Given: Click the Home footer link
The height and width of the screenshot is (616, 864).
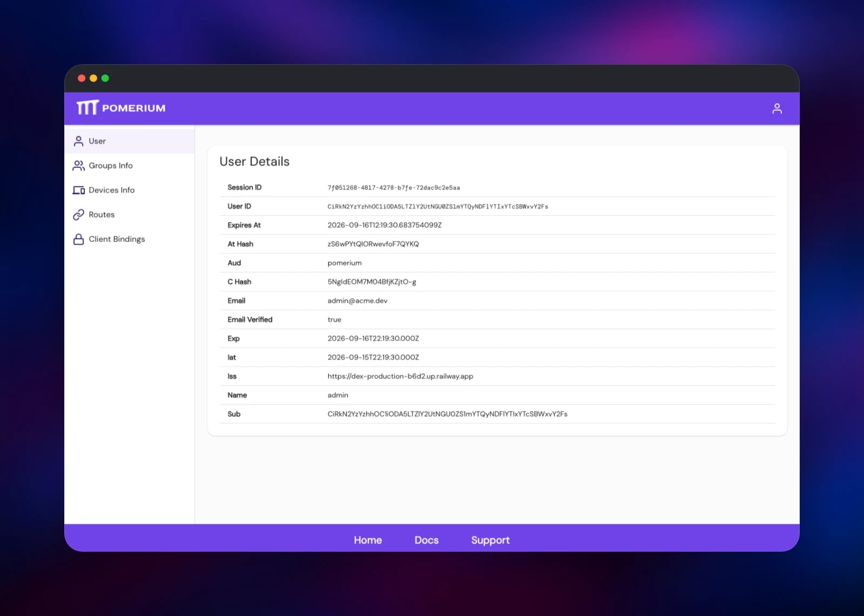Looking at the screenshot, I should [368, 540].
